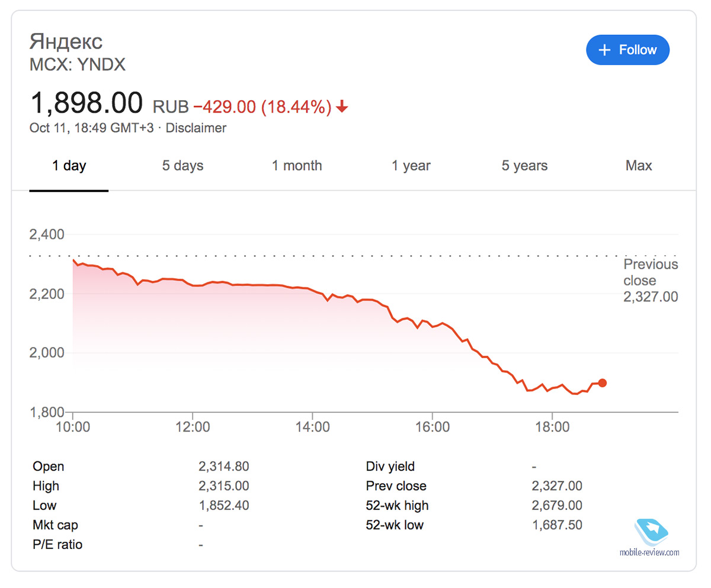Click the Open price value 2,314.80
Image resolution: width=711 pixels, height=588 pixels.
(x=223, y=467)
